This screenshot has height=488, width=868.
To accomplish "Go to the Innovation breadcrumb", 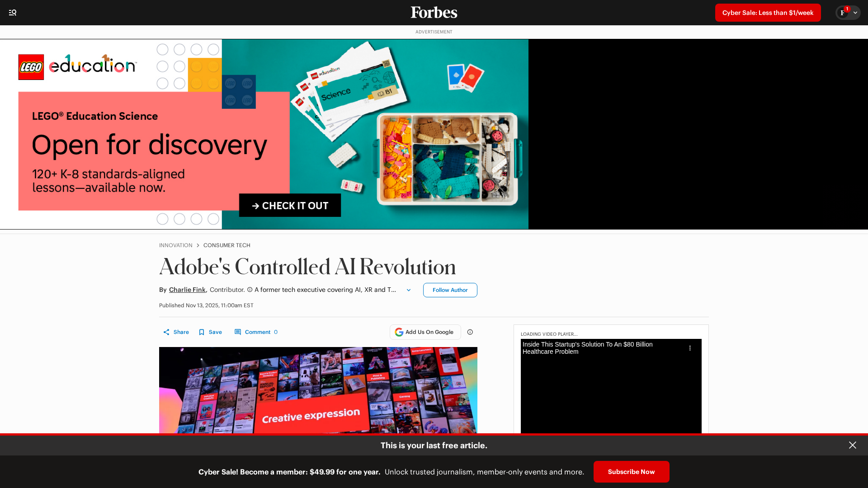I will tap(175, 245).
